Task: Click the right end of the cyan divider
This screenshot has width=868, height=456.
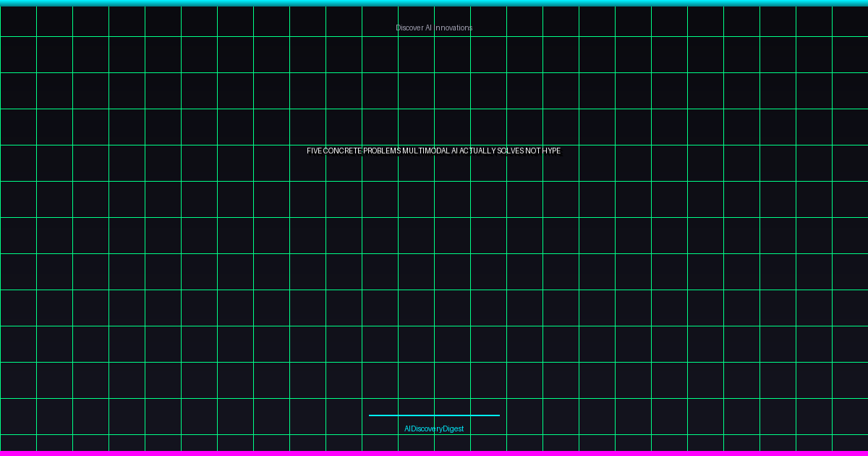Action: coord(498,415)
